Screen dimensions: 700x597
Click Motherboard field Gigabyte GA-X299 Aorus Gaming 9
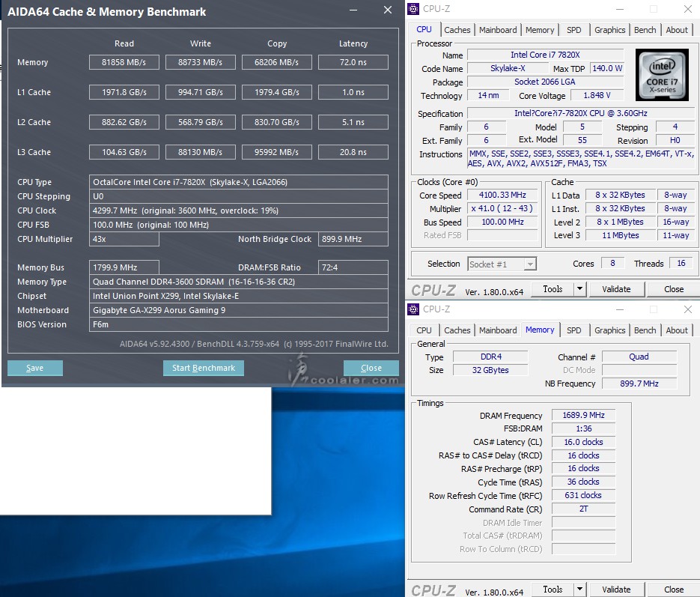click(238, 310)
